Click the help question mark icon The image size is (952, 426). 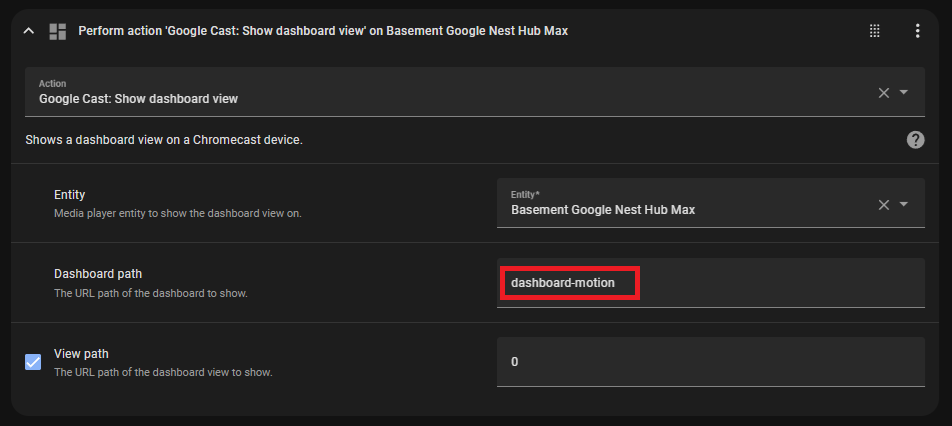tap(915, 140)
